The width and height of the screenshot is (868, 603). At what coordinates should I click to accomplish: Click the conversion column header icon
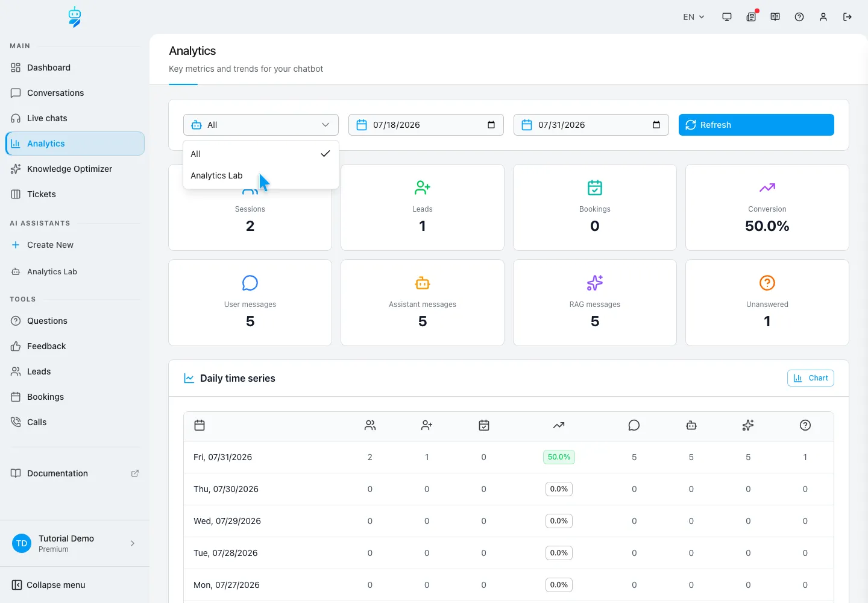559,425
